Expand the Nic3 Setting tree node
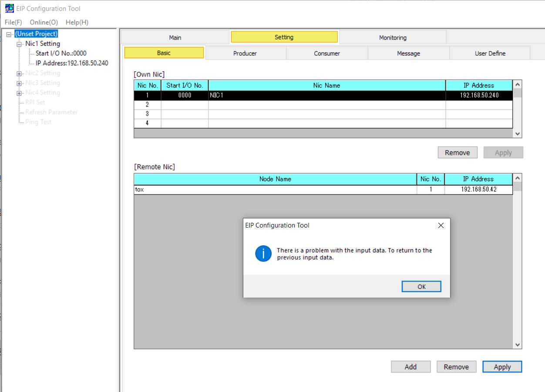Image resolution: width=545 pixels, height=392 pixels. pos(19,83)
